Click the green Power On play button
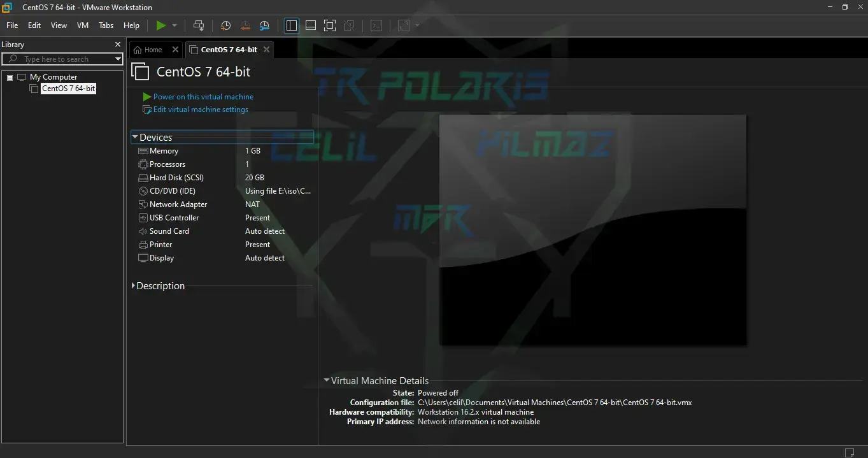Screen dimensions: 868x458 (161, 25)
